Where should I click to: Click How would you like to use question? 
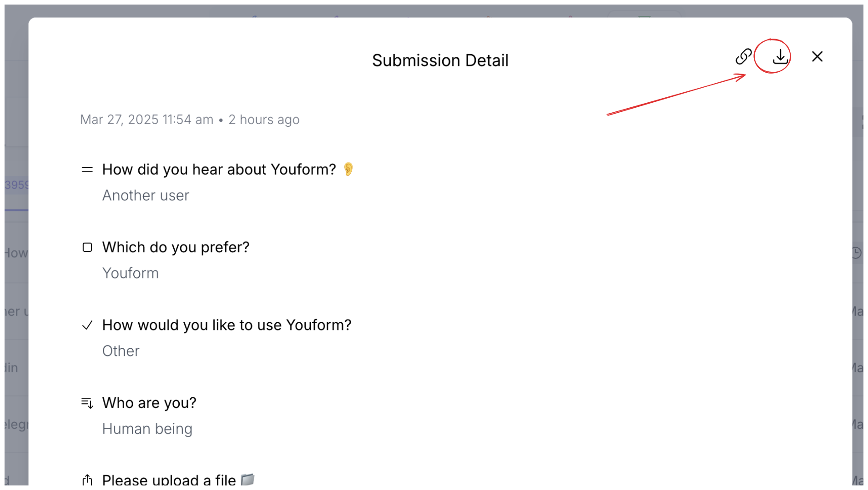tap(227, 325)
